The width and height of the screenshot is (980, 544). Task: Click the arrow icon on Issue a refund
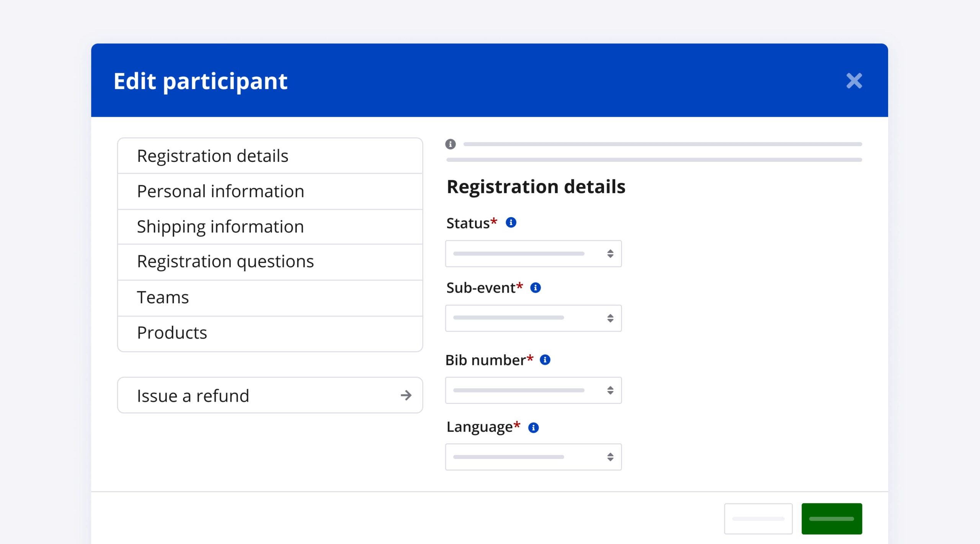[406, 395]
